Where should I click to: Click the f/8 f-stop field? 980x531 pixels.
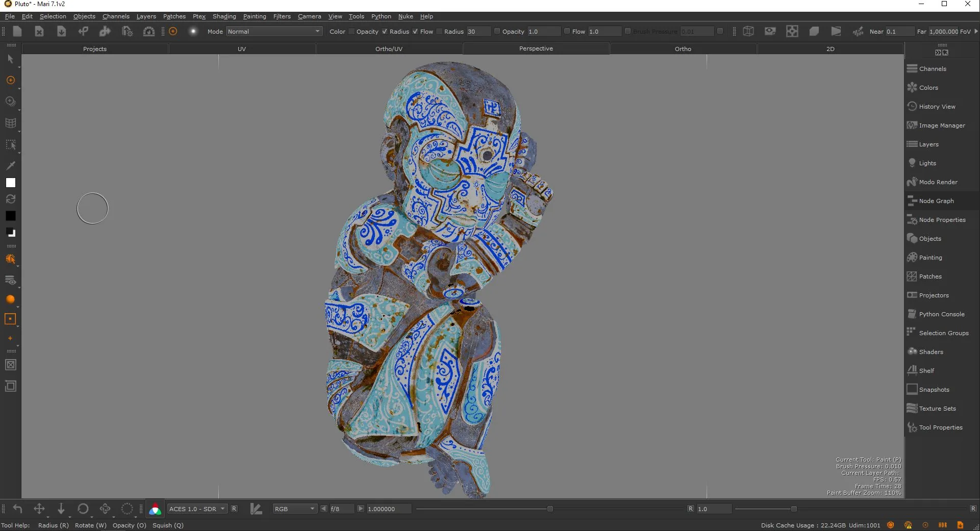pyautogui.click(x=341, y=509)
